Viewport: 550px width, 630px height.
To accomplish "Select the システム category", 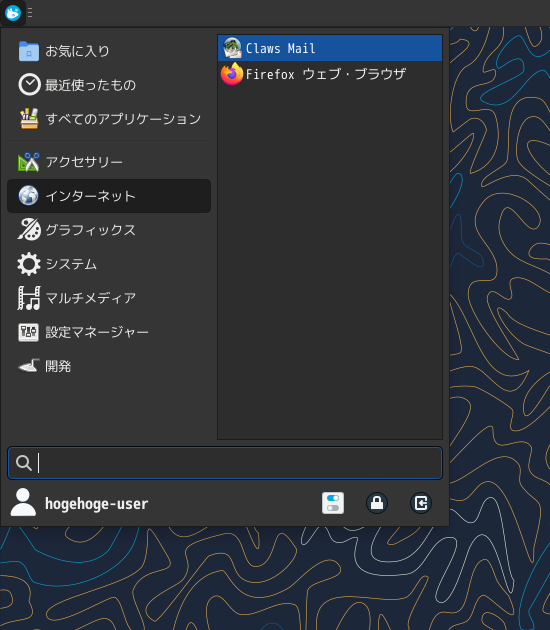I will point(109,264).
